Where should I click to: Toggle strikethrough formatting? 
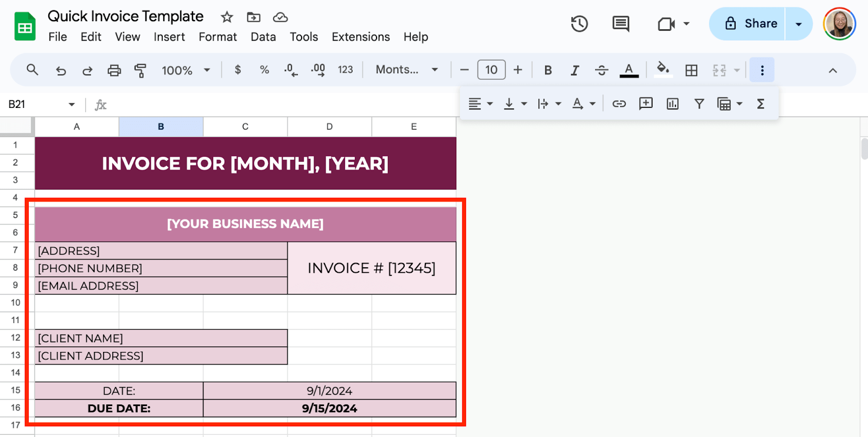(x=601, y=70)
